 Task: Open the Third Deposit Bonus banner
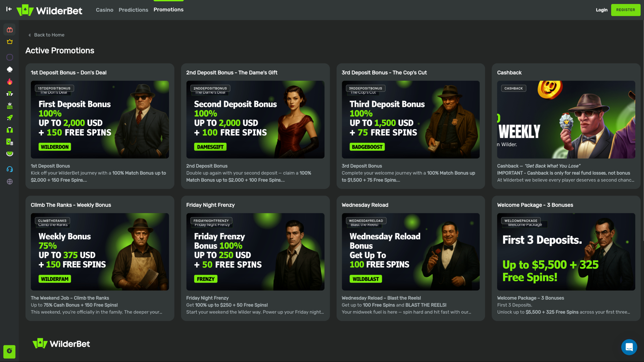pyautogui.click(x=411, y=120)
